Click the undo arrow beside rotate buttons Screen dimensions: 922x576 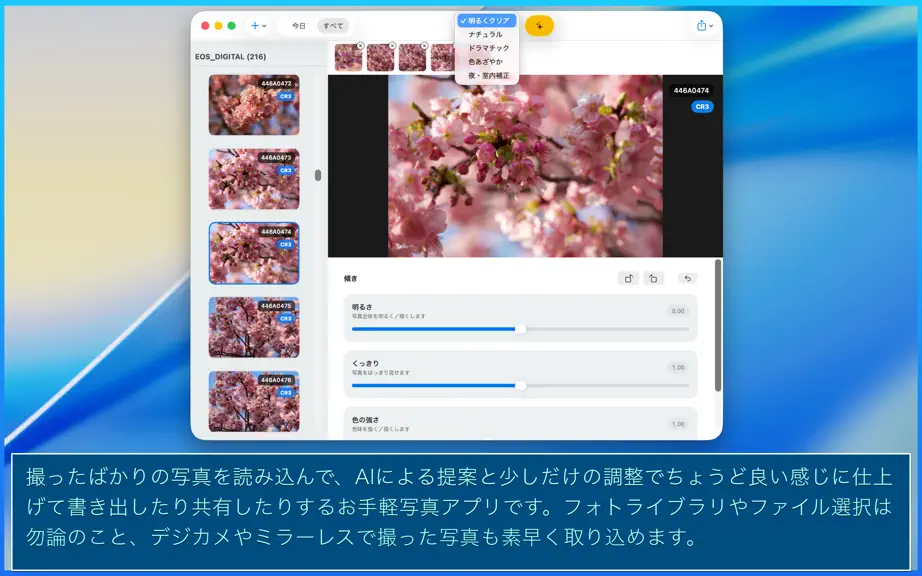(687, 279)
